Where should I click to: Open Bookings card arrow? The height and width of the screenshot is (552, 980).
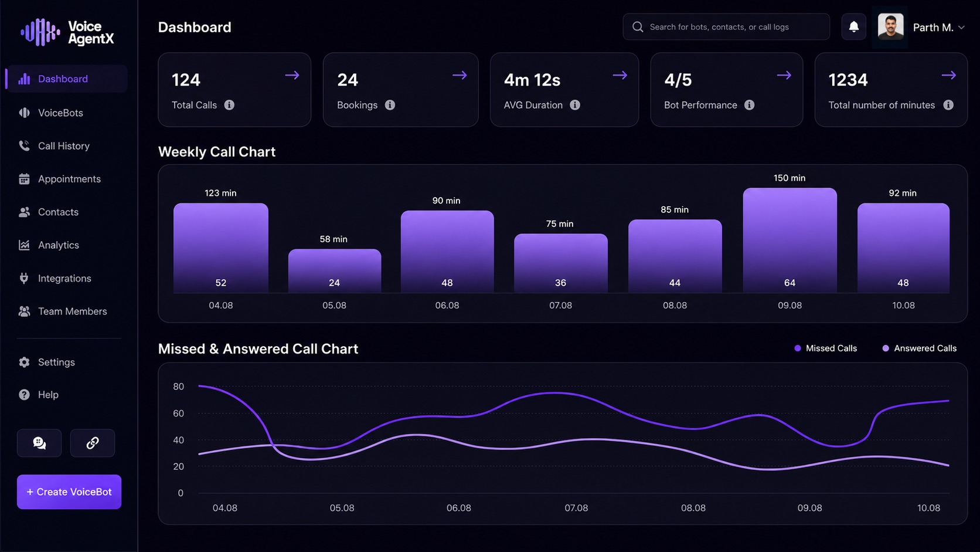(x=460, y=75)
